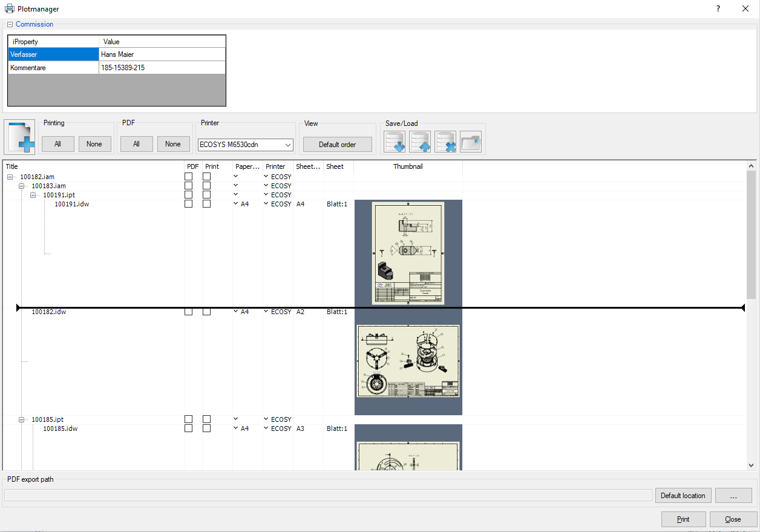Click the 185-15389-215 value cell
Viewport: 760px width, 532px height.
[162, 68]
